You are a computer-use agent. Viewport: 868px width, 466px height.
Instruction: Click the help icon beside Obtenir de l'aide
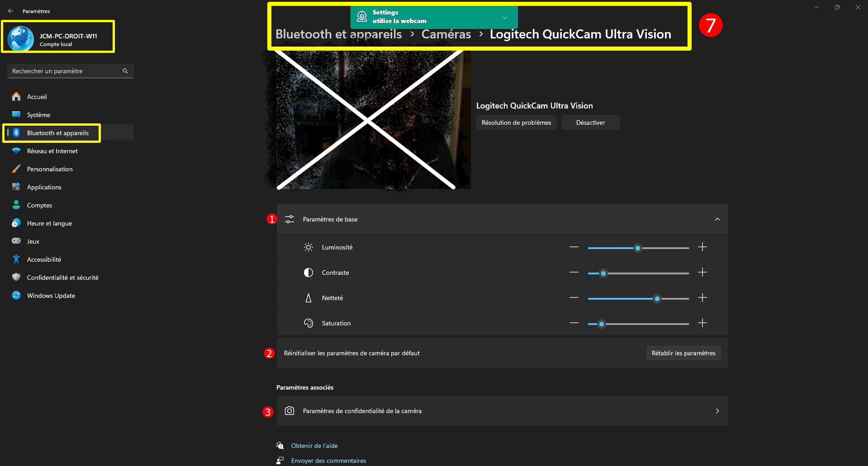click(x=280, y=446)
